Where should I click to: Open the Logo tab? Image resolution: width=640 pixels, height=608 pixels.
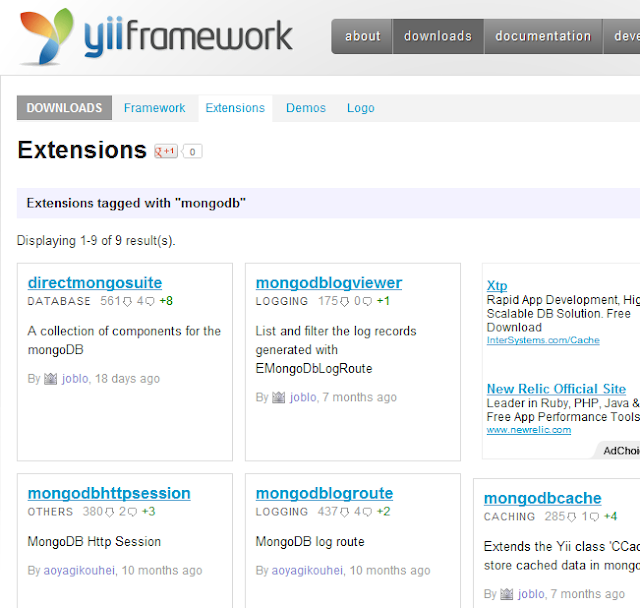[x=360, y=108]
